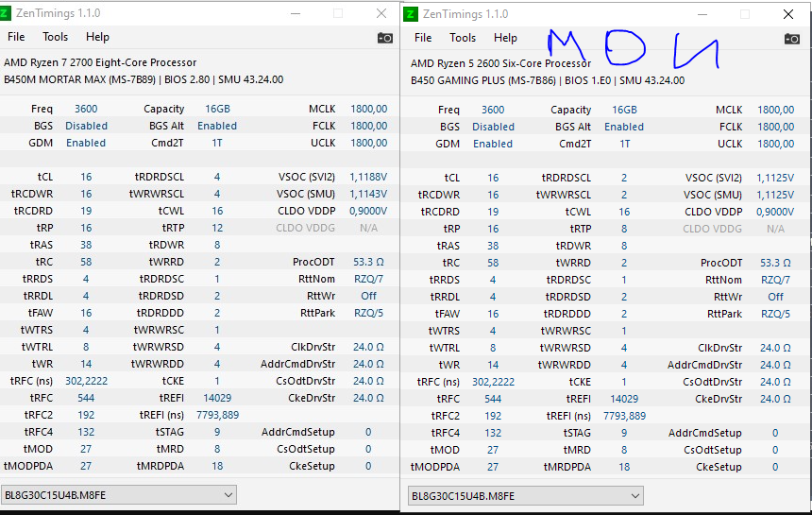Viewport: 812px width, 515px height.
Task: Click tRTP value 8 in right window
Action: (624, 229)
